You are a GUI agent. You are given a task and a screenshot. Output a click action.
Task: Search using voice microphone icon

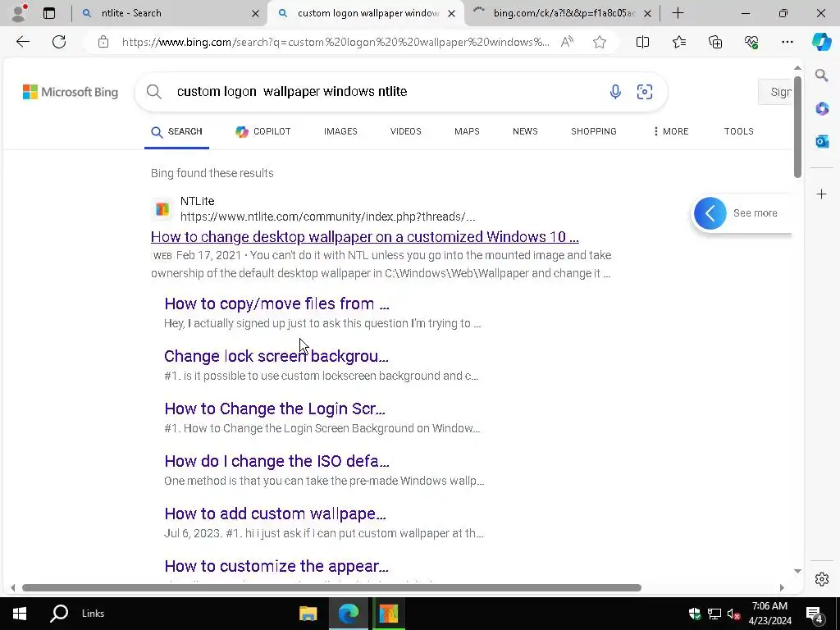coord(615,92)
